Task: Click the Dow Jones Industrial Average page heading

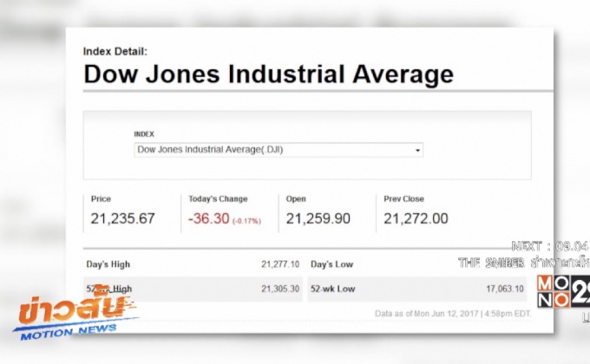Action: 267,74
